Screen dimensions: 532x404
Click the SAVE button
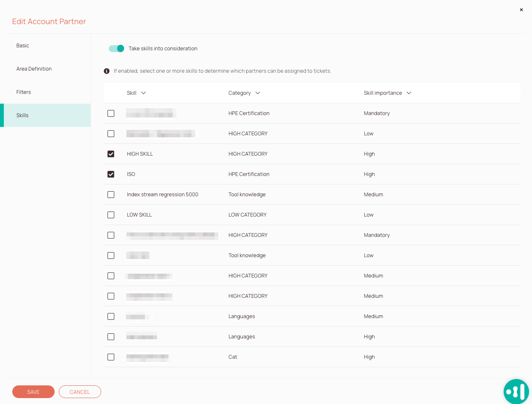coord(33,392)
